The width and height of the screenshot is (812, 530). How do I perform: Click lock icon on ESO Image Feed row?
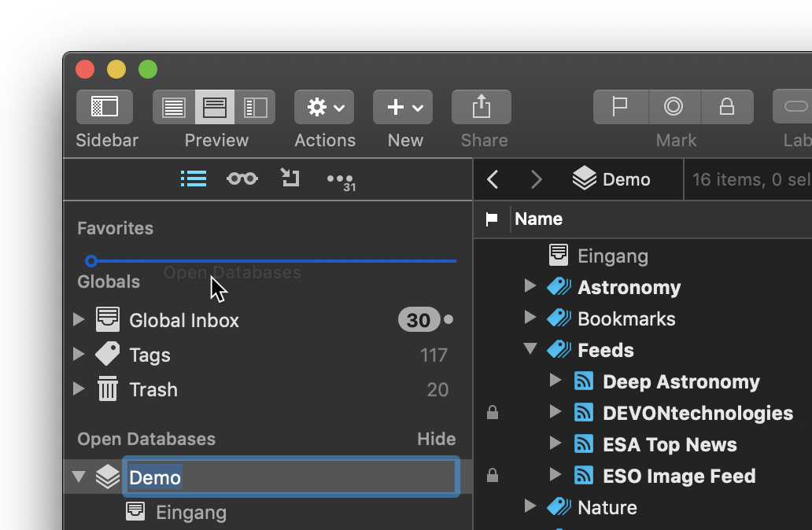[x=493, y=475]
